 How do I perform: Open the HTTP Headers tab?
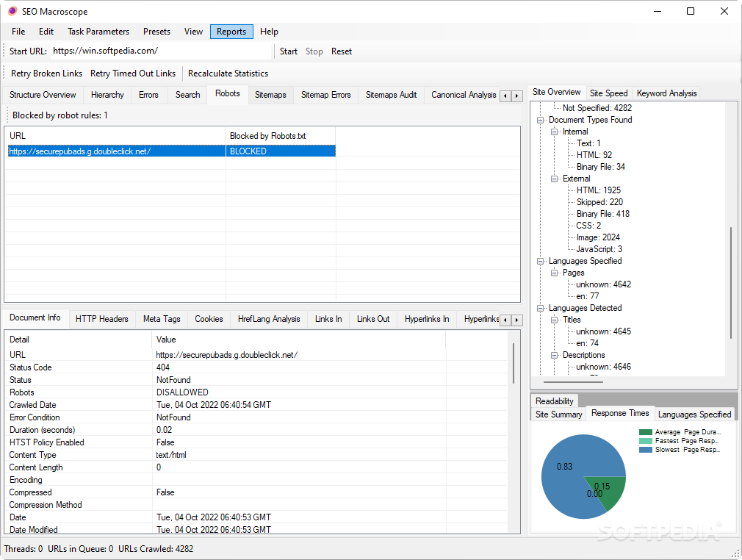point(101,319)
